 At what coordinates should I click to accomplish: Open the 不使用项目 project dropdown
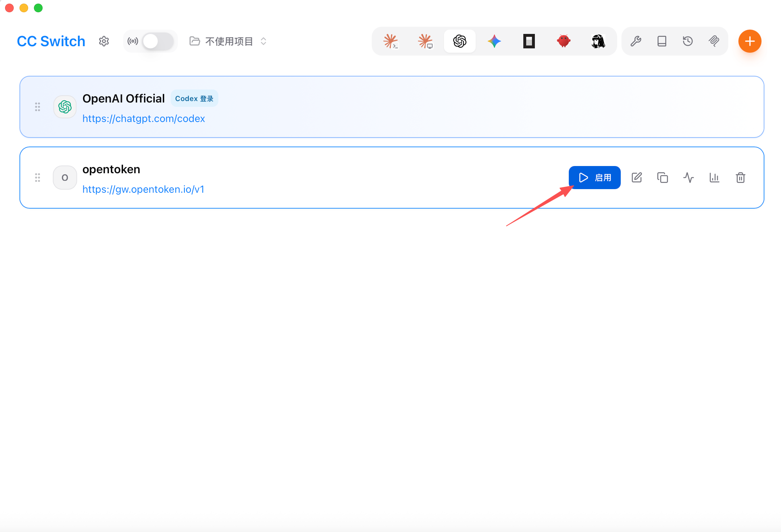coord(228,41)
